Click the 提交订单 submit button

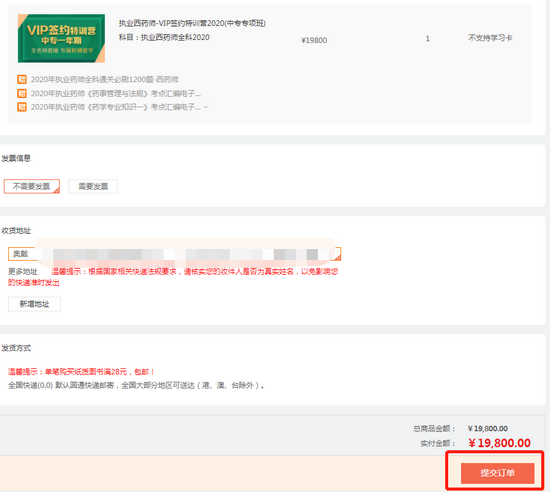pyautogui.click(x=497, y=473)
